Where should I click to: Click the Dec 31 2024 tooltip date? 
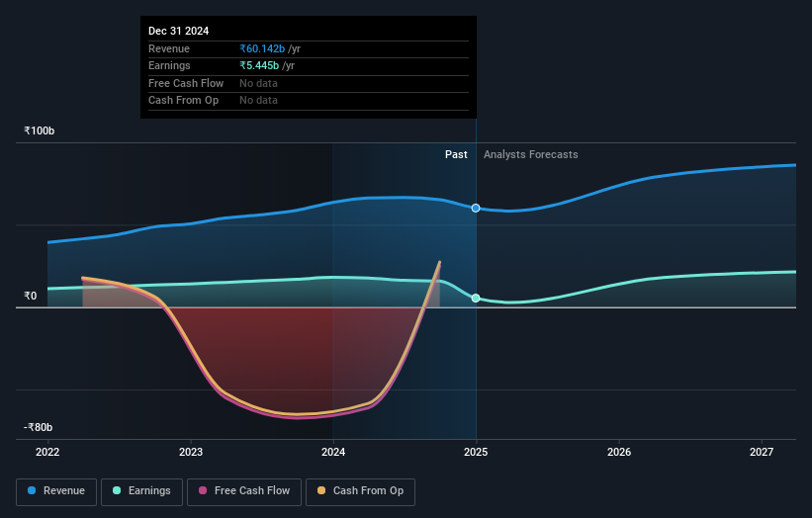tap(179, 31)
